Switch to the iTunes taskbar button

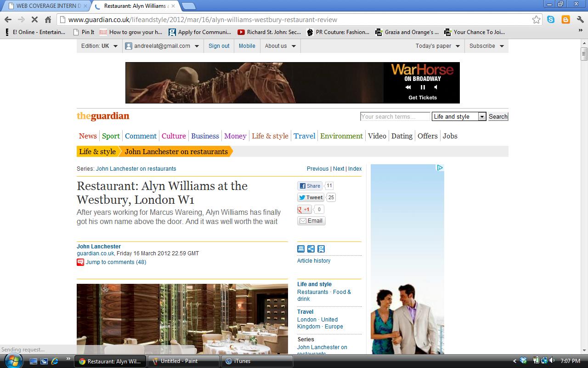click(x=257, y=361)
